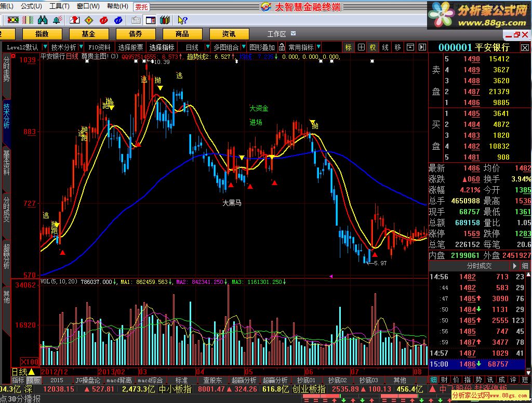The width and height of the screenshot is (532, 403).
Task: Click the skip-to-end arrow icon
Action: click(x=422, y=47)
